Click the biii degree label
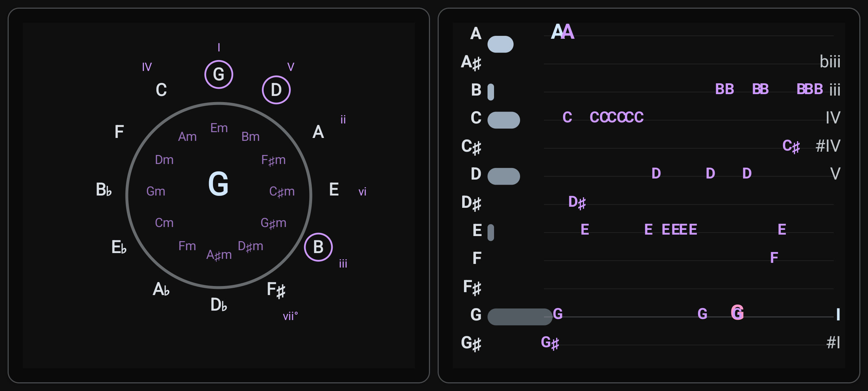The height and width of the screenshot is (391, 868). (x=830, y=62)
